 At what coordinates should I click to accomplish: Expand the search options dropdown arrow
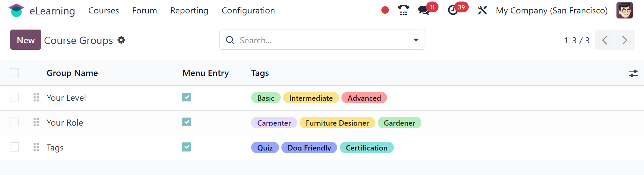(416, 40)
